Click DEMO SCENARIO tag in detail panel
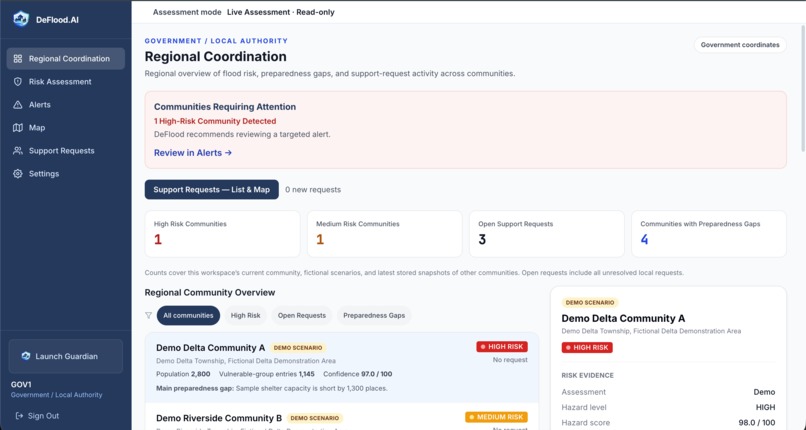Screen dimensions: 806x430 (x=590, y=303)
